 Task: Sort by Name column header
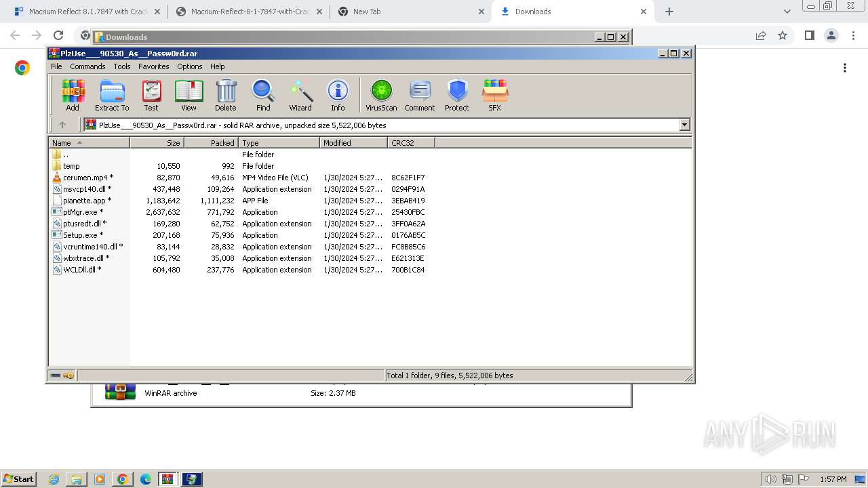coord(89,143)
